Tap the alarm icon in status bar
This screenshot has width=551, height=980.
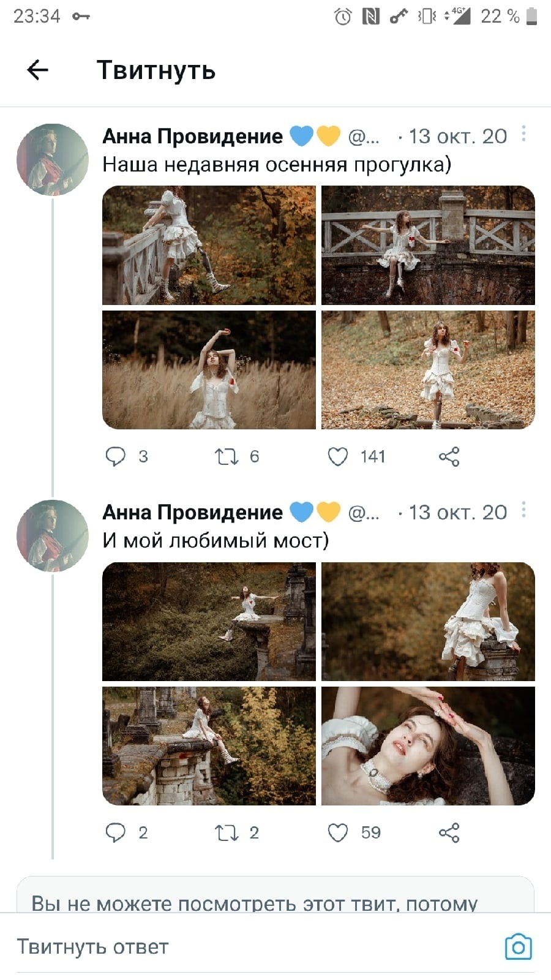pyautogui.click(x=343, y=17)
